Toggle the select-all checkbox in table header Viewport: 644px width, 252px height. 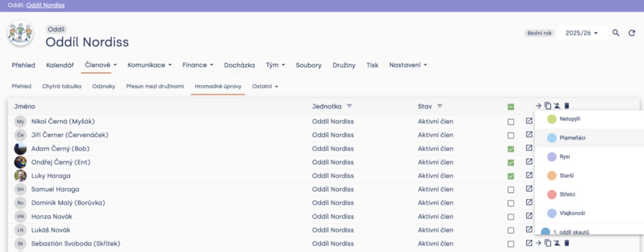[511, 107]
